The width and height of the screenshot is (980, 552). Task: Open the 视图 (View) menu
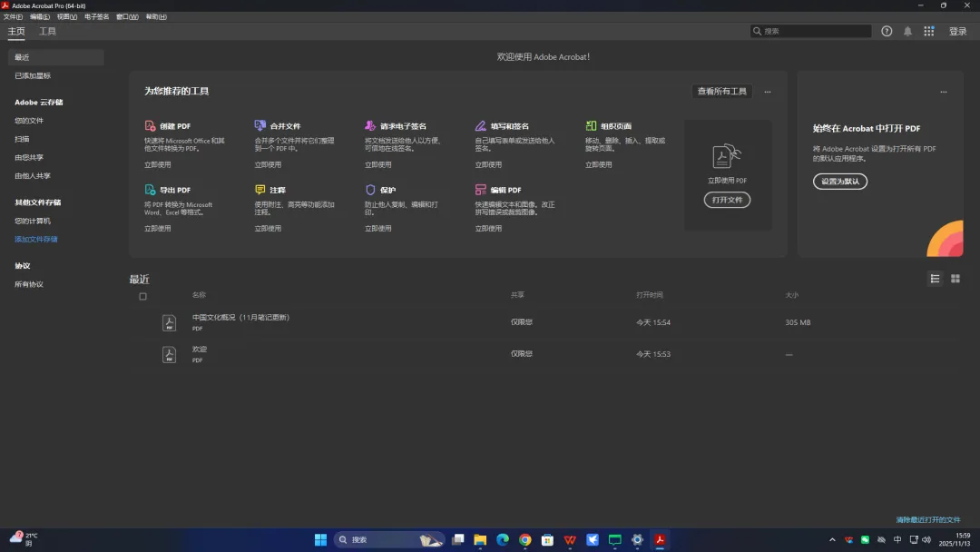pos(67,17)
